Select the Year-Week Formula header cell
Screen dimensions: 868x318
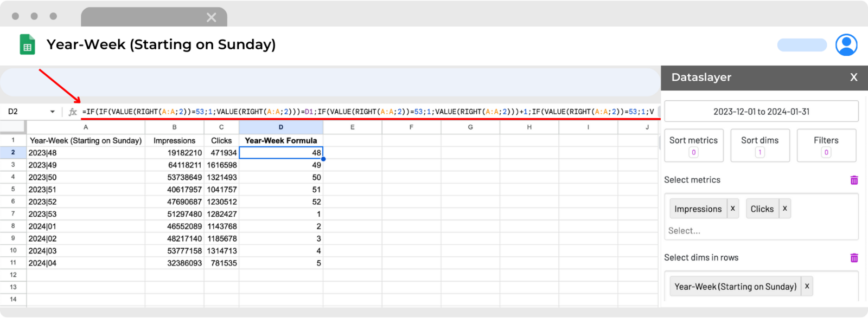(281, 140)
